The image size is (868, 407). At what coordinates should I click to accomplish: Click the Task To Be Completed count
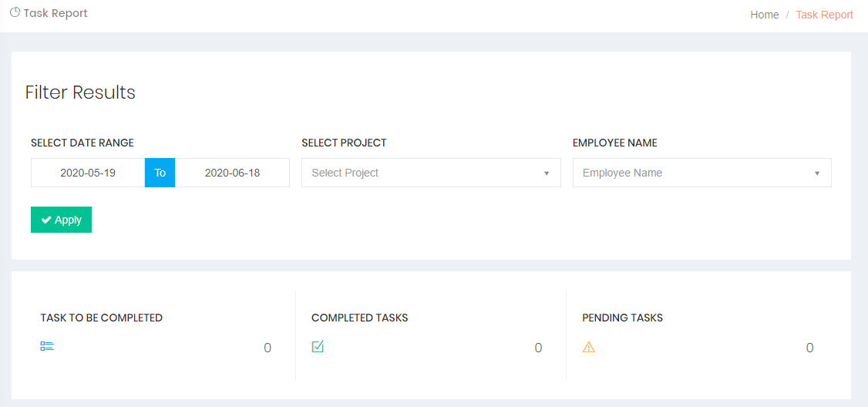tap(267, 348)
